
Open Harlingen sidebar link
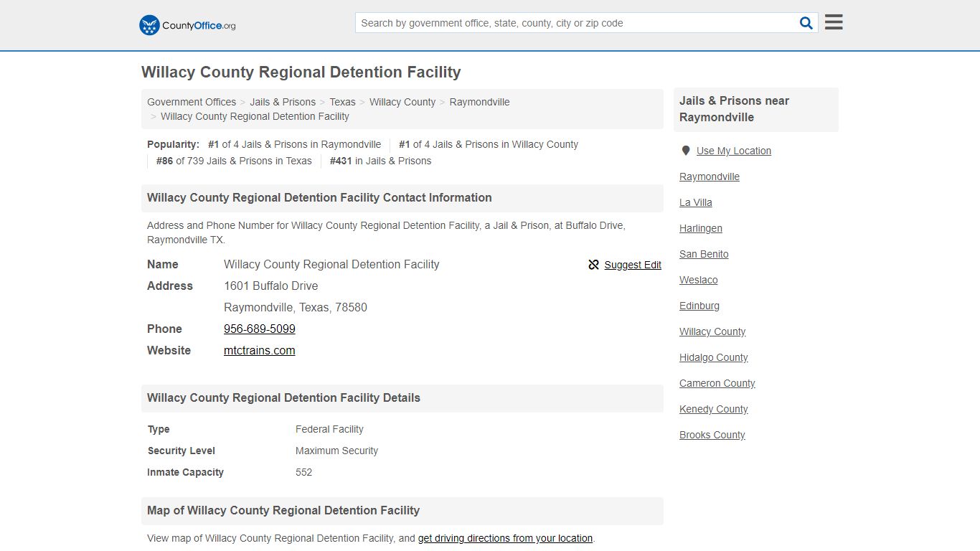point(701,228)
